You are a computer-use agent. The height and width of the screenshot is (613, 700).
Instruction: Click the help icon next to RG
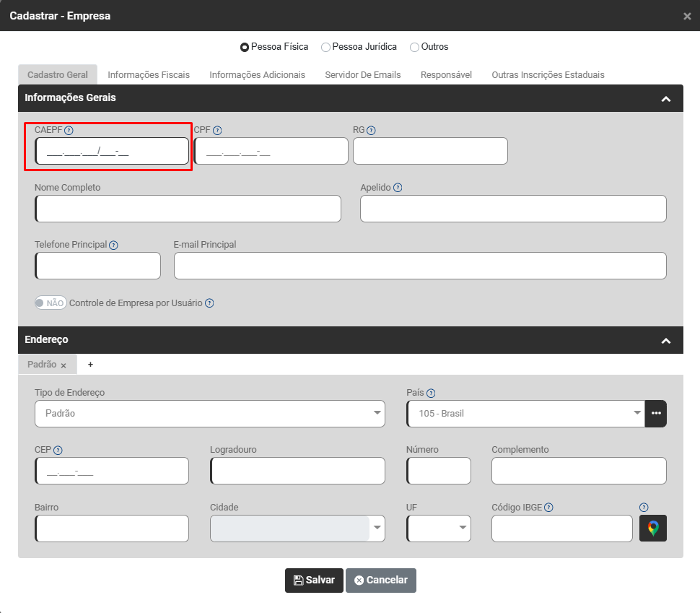click(x=371, y=131)
